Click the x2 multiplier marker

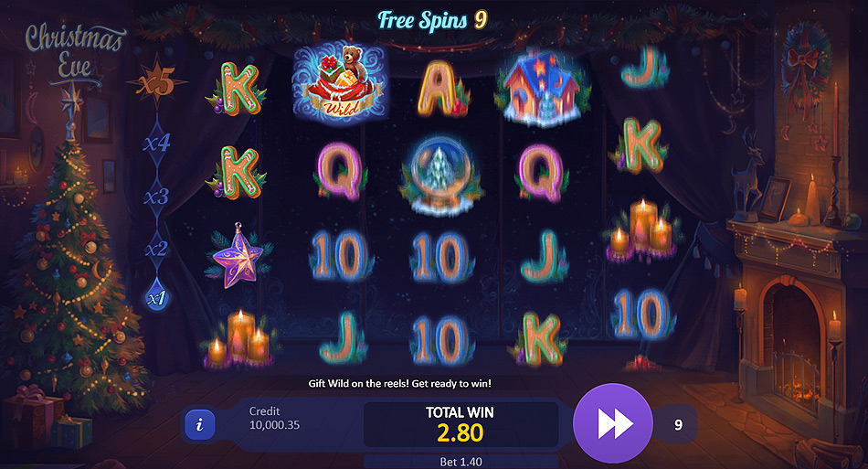click(156, 249)
